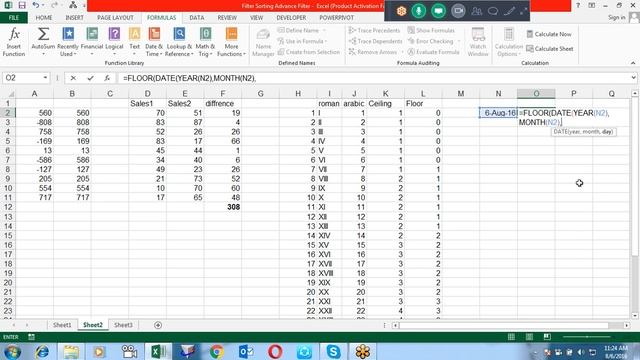Open Google Chrome from the taskbar
640x360 pixels.
coord(216,351)
